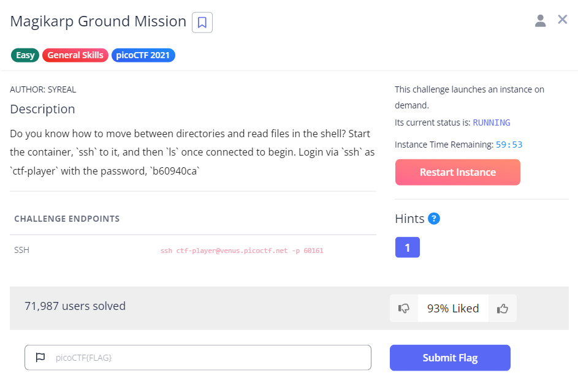Click the 71,987 users solved text

pos(75,306)
